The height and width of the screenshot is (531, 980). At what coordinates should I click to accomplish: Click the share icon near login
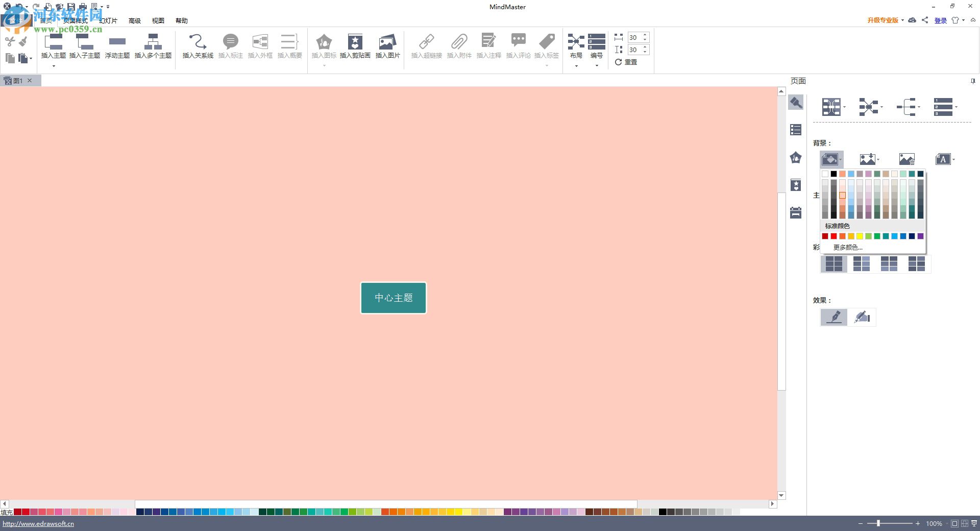[x=925, y=20]
